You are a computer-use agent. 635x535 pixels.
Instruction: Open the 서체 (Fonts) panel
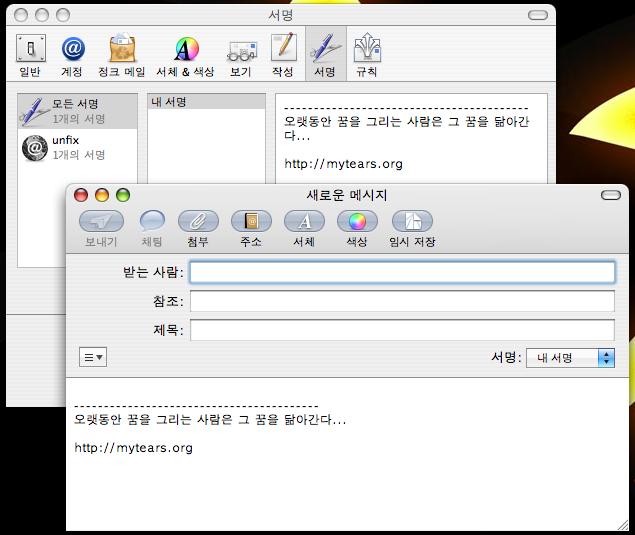pos(304,221)
